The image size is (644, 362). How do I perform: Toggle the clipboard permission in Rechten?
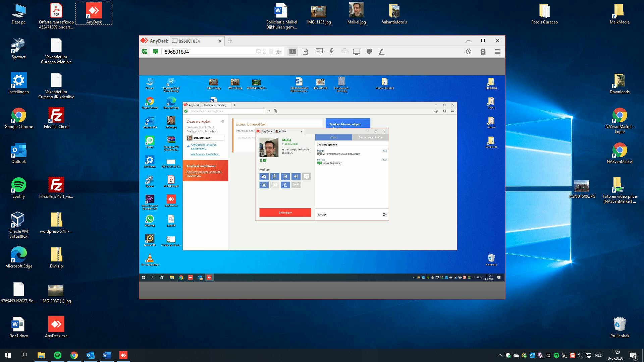[274, 177]
